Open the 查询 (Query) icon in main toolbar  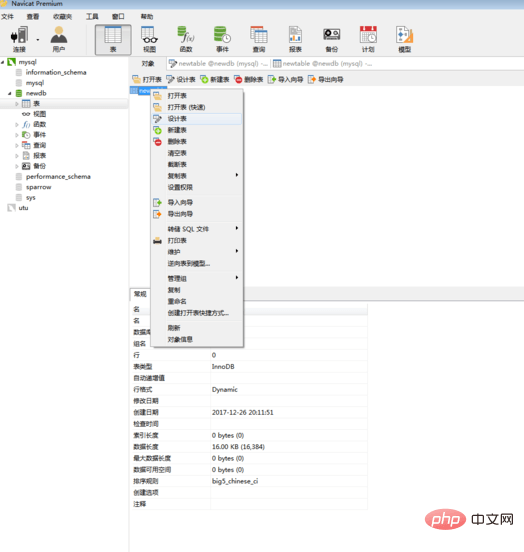[x=259, y=39]
